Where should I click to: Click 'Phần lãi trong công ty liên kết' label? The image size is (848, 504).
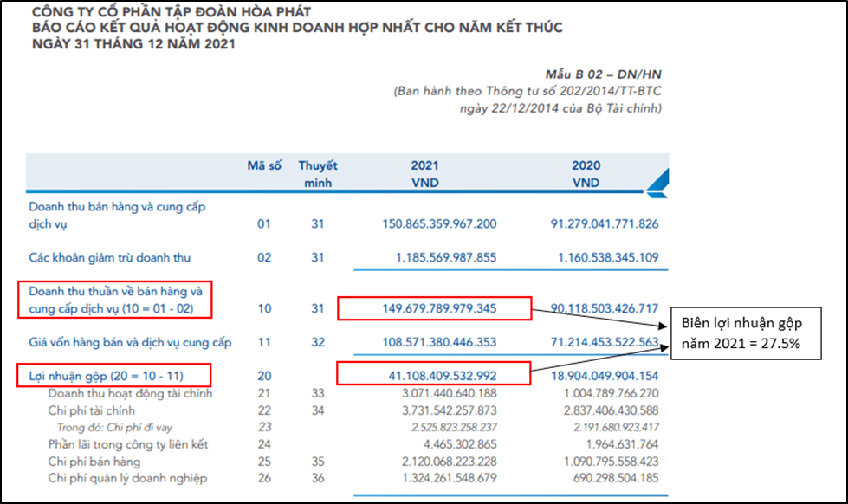[127, 444]
